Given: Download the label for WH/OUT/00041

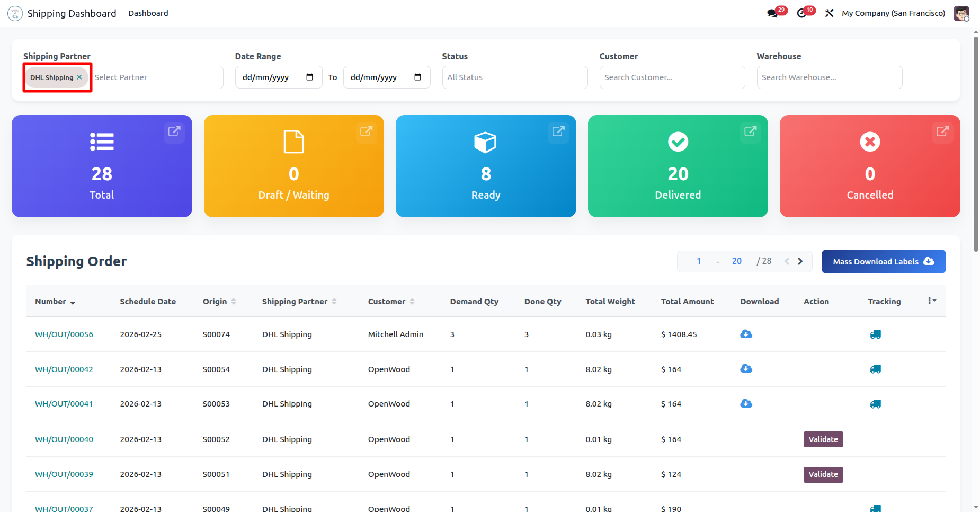Looking at the screenshot, I should pos(746,404).
